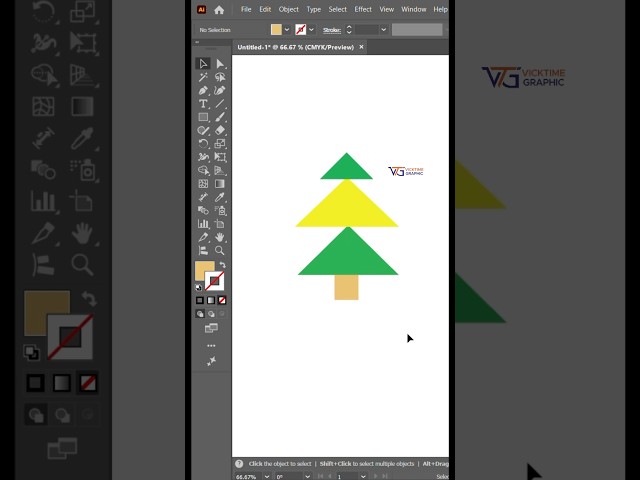The height and width of the screenshot is (480, 640).
Task: Select the Zoom tool magnifier
Action: (220, 251)
